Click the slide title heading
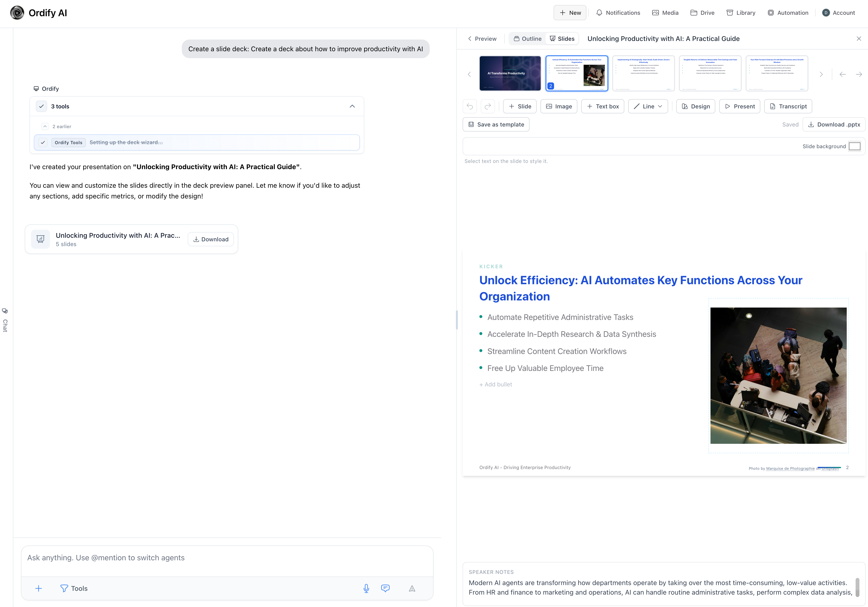 tap(641, 288)
